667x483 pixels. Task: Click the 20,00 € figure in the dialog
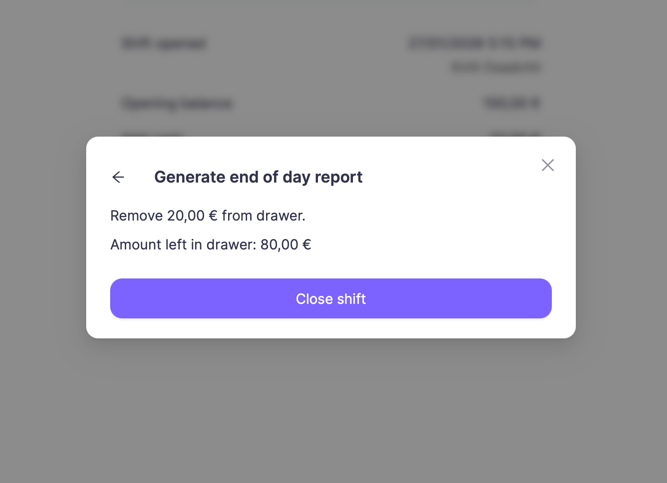pos(192,216)
